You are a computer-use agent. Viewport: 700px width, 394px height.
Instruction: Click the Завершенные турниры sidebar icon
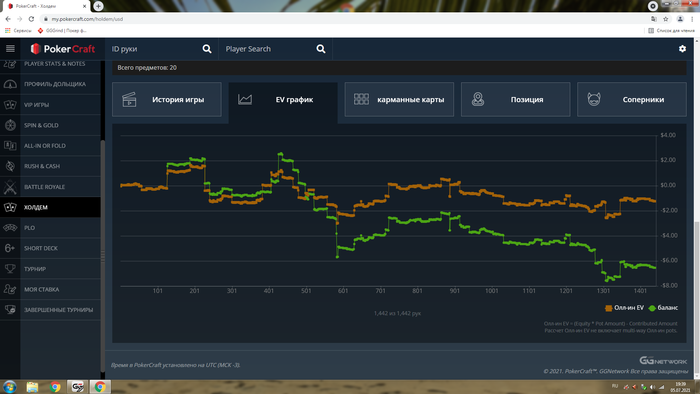tap(10, 310)
